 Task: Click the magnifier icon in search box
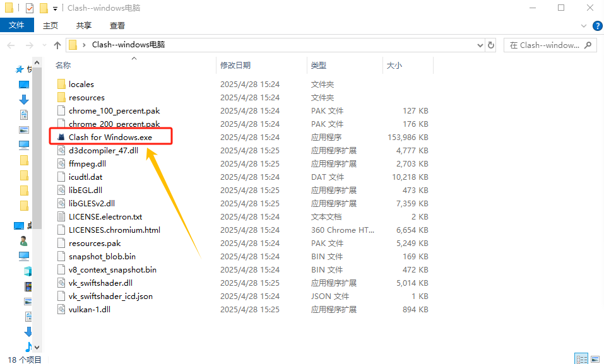(588, 45)
